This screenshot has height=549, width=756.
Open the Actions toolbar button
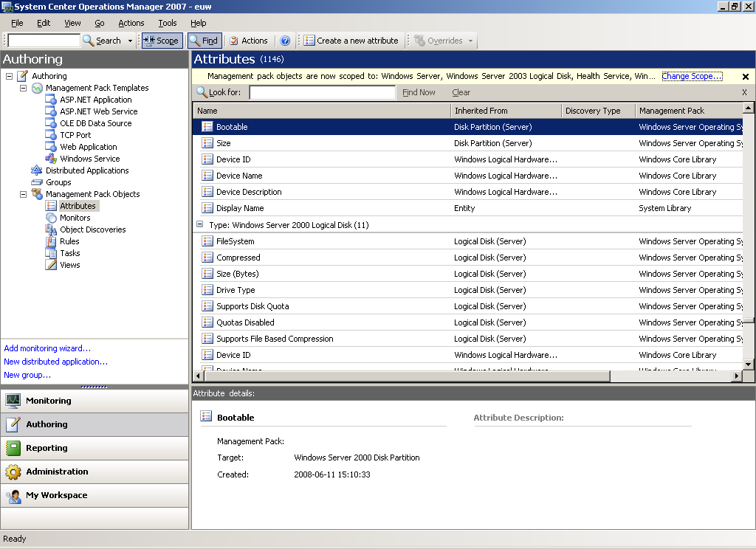pos(249,41)
